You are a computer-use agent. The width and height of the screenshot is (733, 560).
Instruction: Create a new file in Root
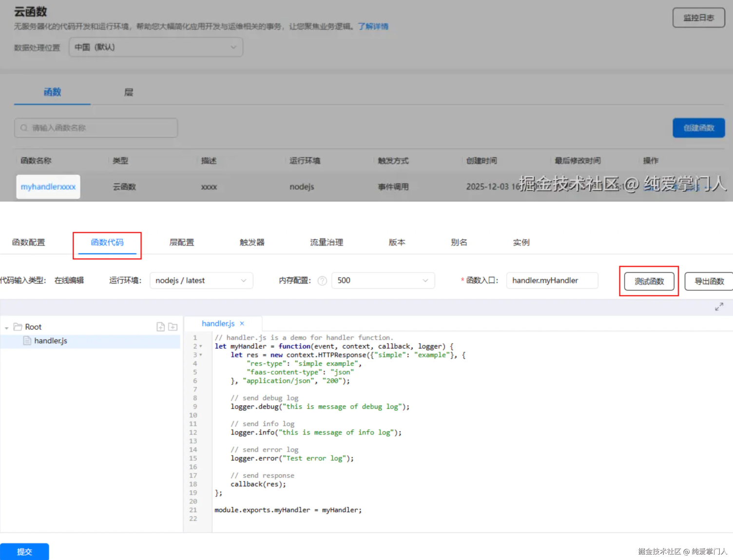[x=160, y=327]
